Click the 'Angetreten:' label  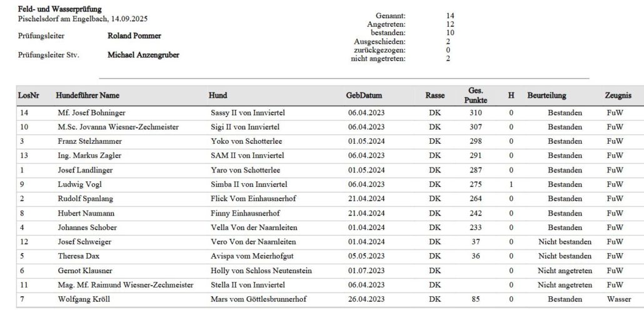point(386,24)
